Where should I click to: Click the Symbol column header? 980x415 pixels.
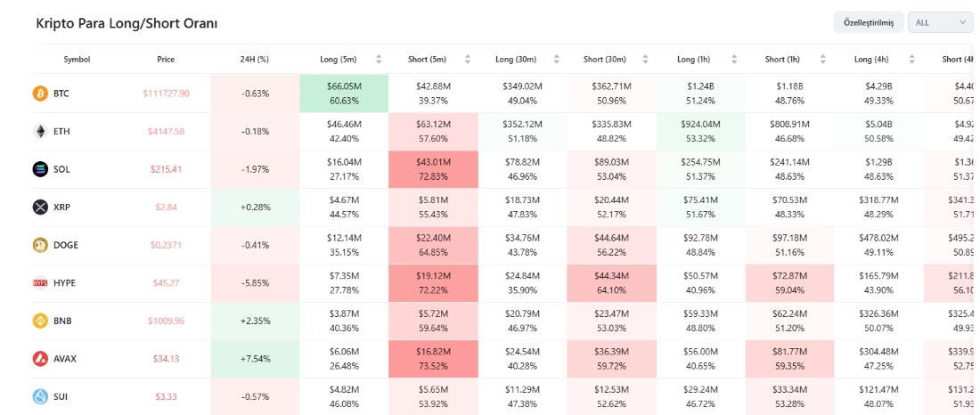[x=77, y=60]
